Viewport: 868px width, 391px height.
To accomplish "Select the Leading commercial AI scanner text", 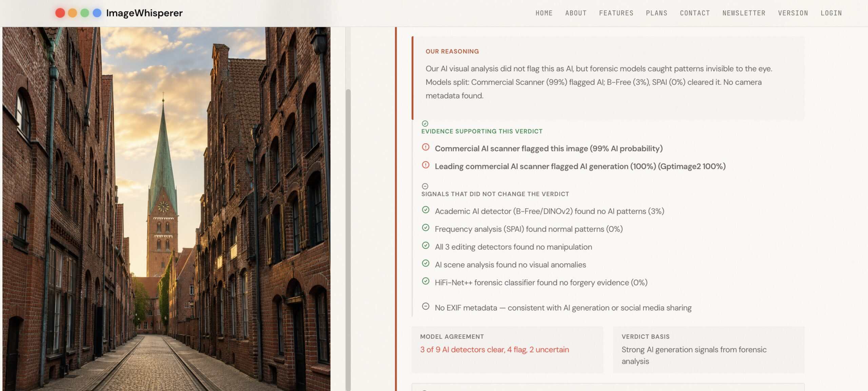I will coord(580,166).
